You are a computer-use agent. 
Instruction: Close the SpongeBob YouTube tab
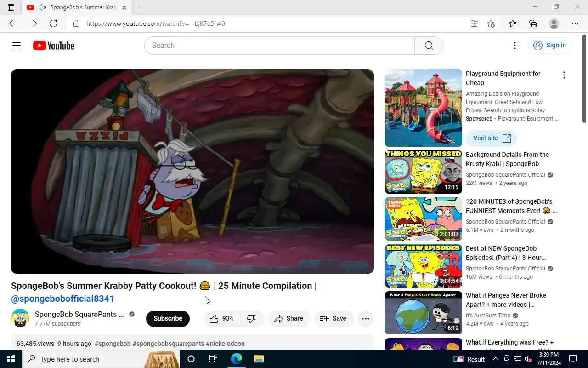(x=124, y=7)
